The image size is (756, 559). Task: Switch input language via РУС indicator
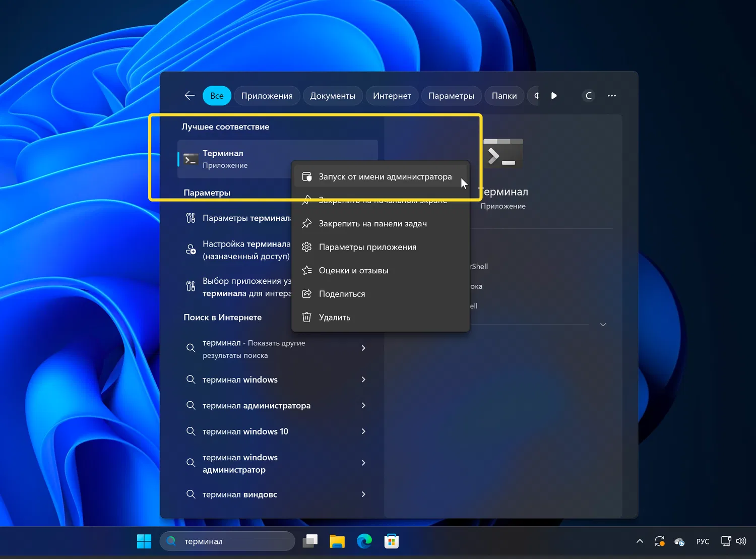tap(703, 542)
